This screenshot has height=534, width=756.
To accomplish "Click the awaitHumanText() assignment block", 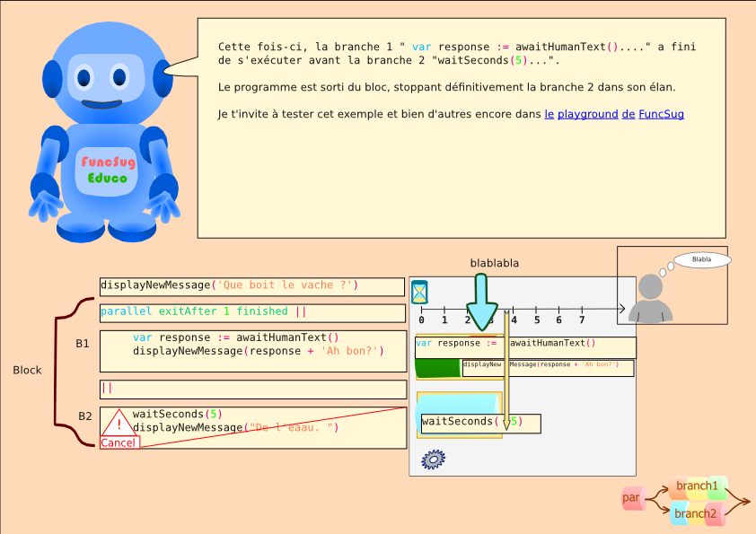I will (525, 343).
